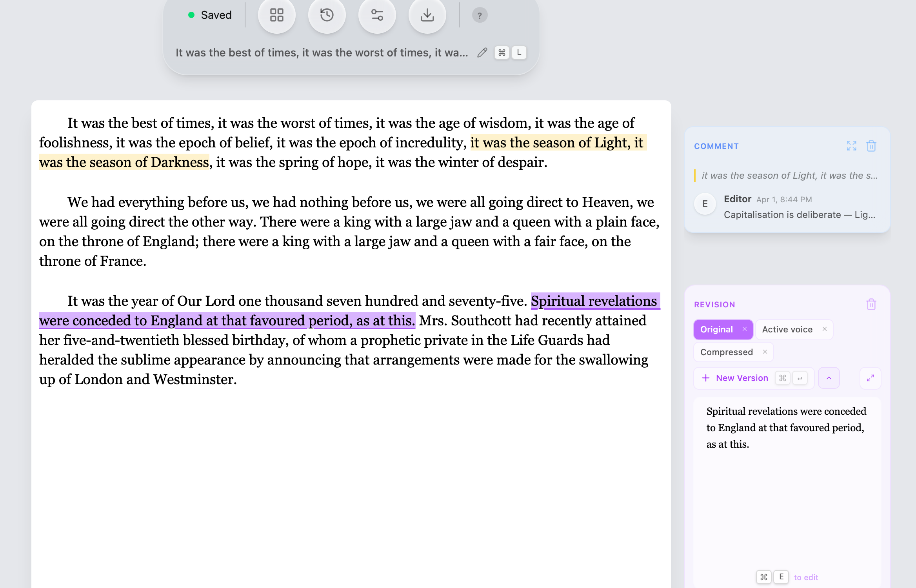Click the document title text in toolbar
The height and width of the screenshot is (588, 916).
(322, 53)
